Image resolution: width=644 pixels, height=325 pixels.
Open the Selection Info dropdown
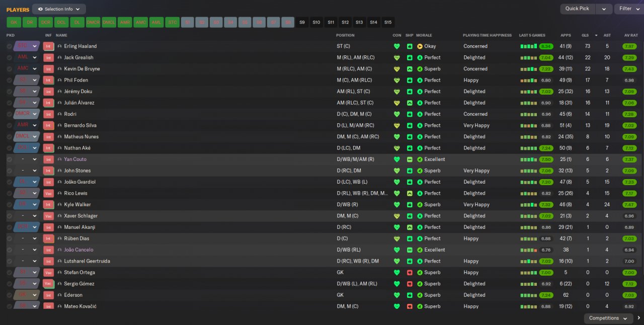(x=59, y=9)
